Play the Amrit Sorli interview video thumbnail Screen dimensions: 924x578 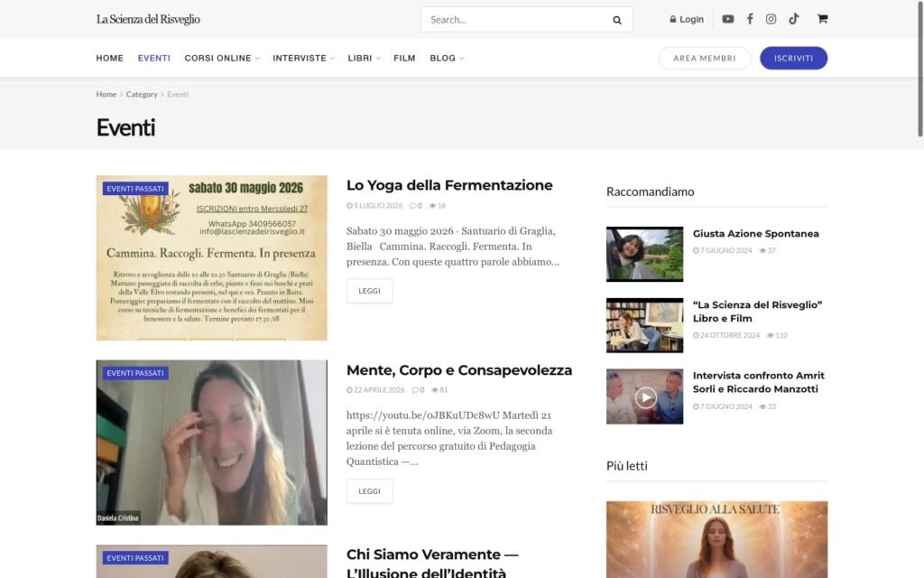(x=644, y=396)
